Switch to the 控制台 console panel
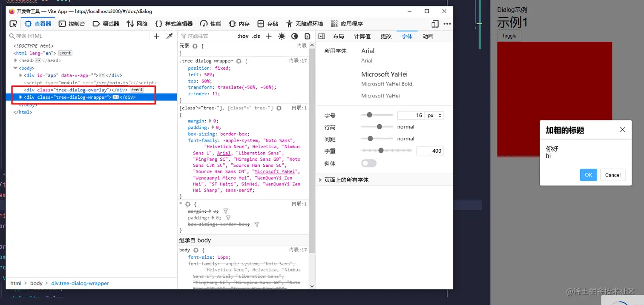Viewport: 644px width, 305px height. (72, 24)
